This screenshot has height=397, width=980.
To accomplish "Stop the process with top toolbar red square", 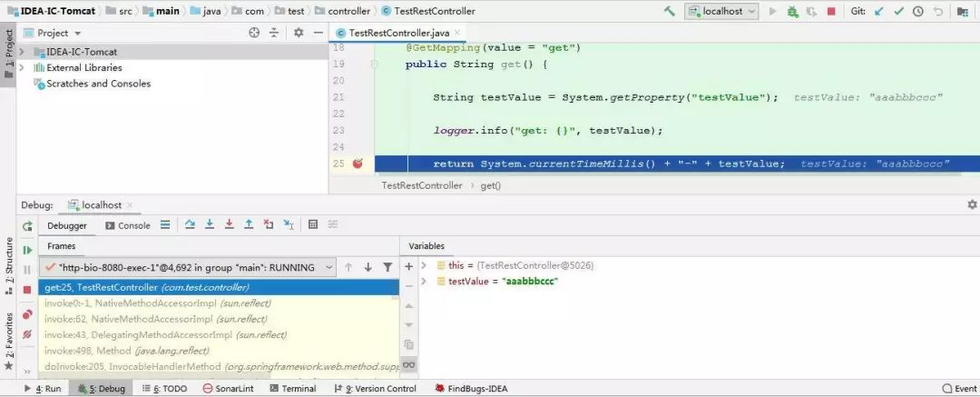I will 831,11.
